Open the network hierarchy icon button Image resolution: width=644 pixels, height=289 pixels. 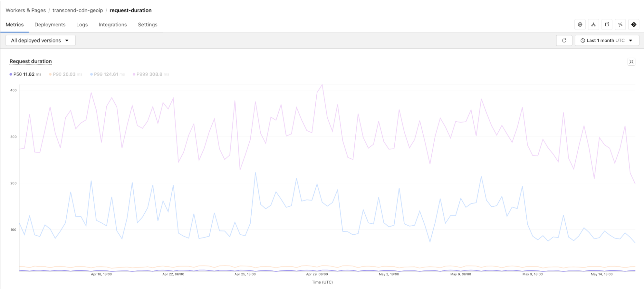593,24
